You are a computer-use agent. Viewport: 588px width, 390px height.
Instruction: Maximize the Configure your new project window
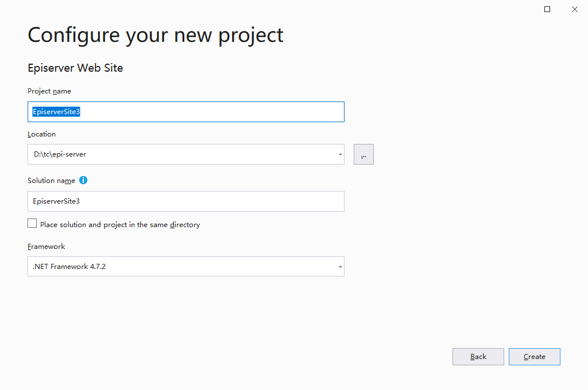(x=547, y=9)
